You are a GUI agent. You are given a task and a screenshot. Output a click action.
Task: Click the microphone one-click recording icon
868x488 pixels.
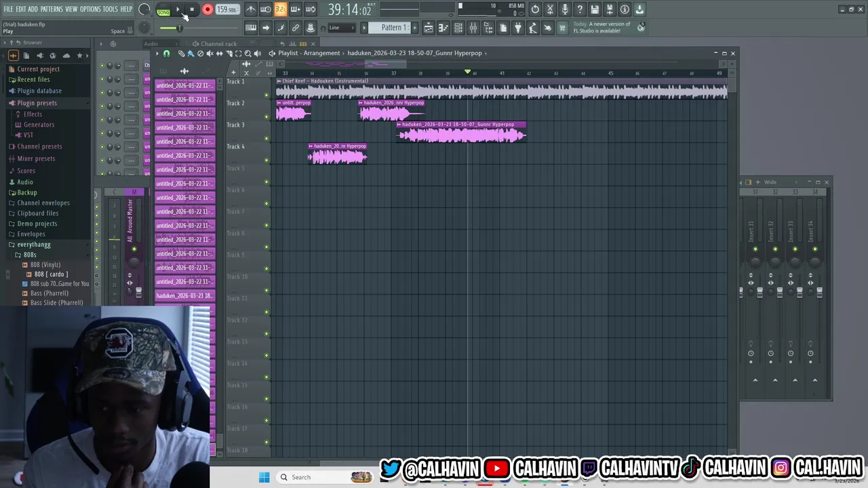click(565, 9)
